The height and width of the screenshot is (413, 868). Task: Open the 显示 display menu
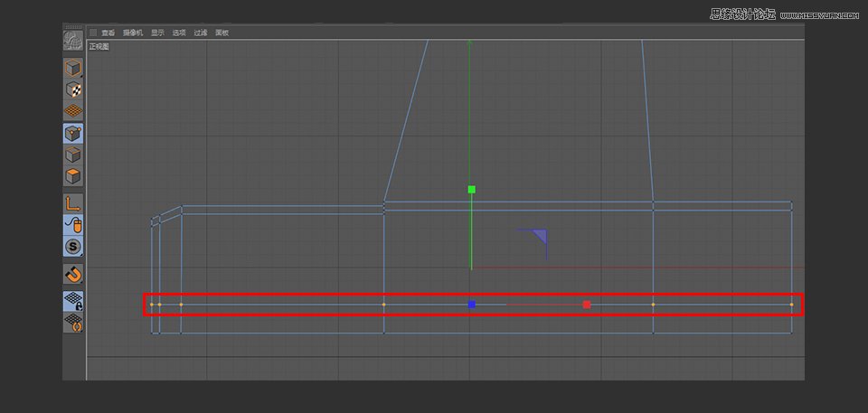pos(157,33)
